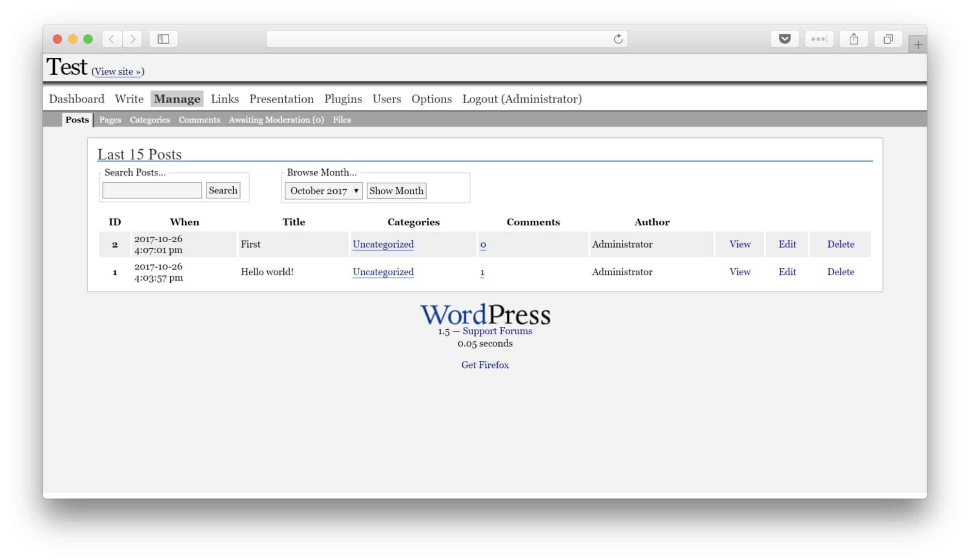Image resolution: width=970 pixels, height=560 pixels.
Task: Click the Show Month button
Action: coord(396,191)
